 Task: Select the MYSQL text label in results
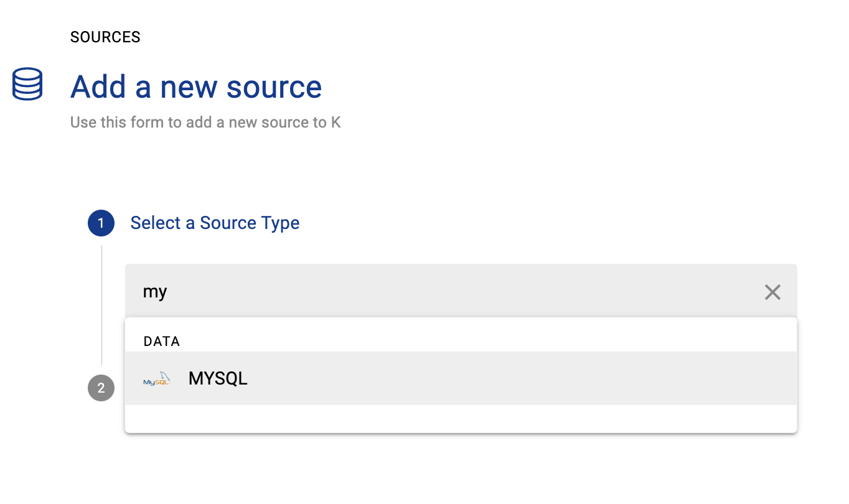(x=218, y=378)
